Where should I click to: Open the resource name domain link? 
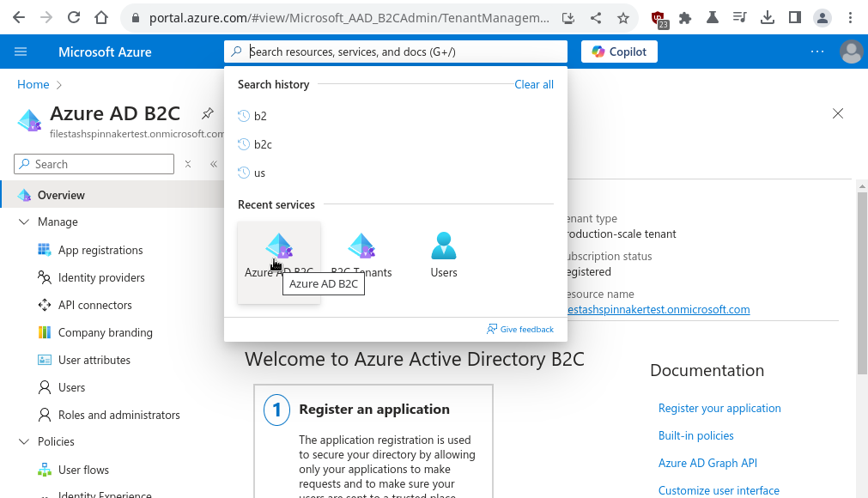[659, 310]
